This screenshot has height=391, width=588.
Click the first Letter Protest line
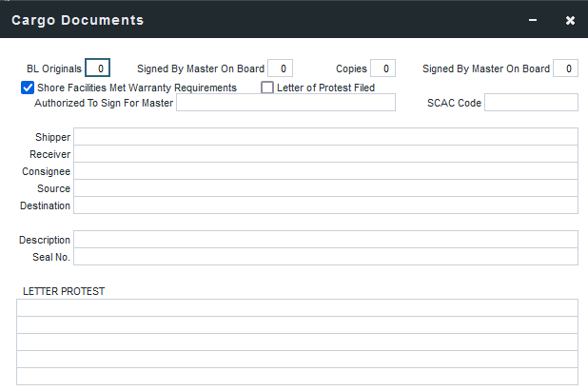point(297,307)
